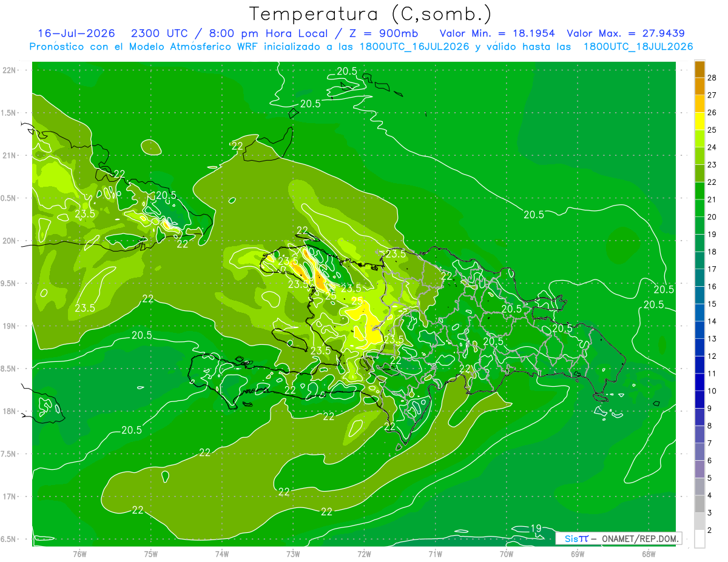Click the "5" label on the color scale
This screenshot has width=728, height=562.
pos(710,478)
